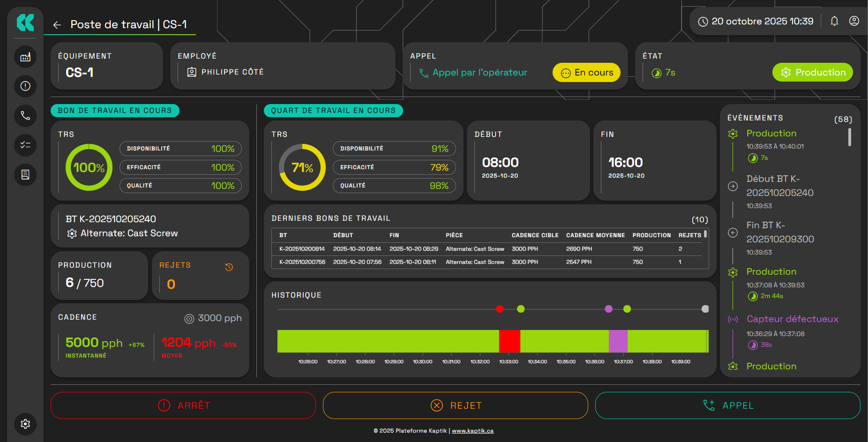Click the PRODUCTION column header in table
Screen dimensions: 868x442
pyautogui.click(x=651, y=235)
